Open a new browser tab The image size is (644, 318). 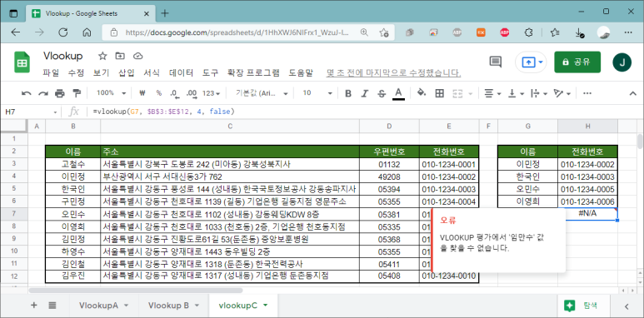click(x=165, y=12)
